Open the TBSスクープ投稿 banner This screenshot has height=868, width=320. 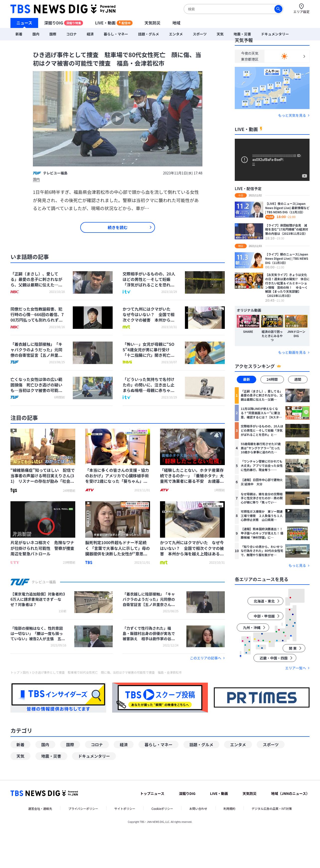pyautogui.click(x=160, y=698)
